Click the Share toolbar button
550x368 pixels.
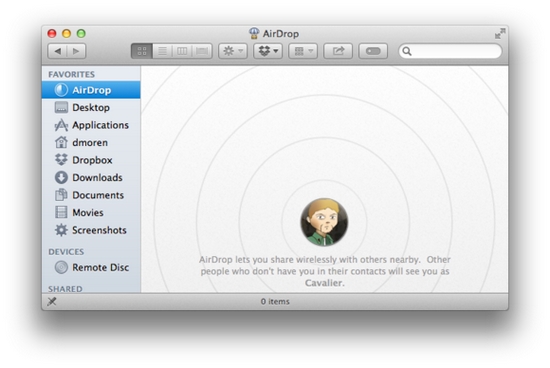tap(338, 51)
